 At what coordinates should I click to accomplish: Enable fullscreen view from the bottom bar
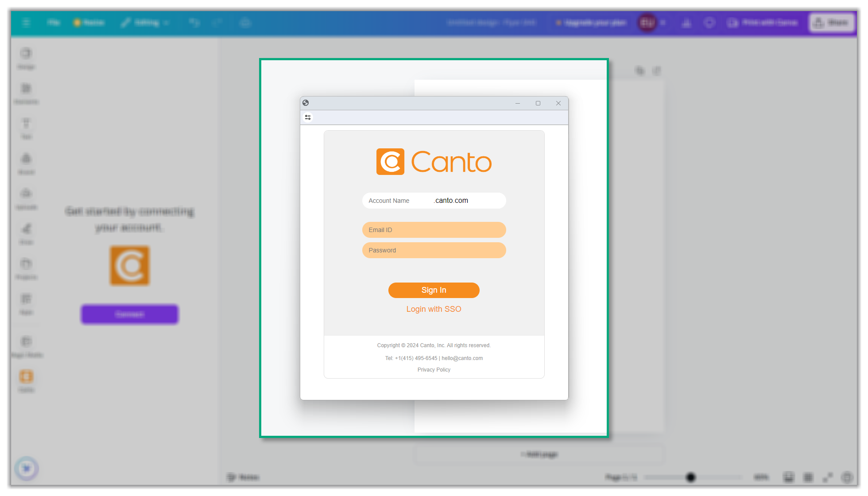pos(829,477)
